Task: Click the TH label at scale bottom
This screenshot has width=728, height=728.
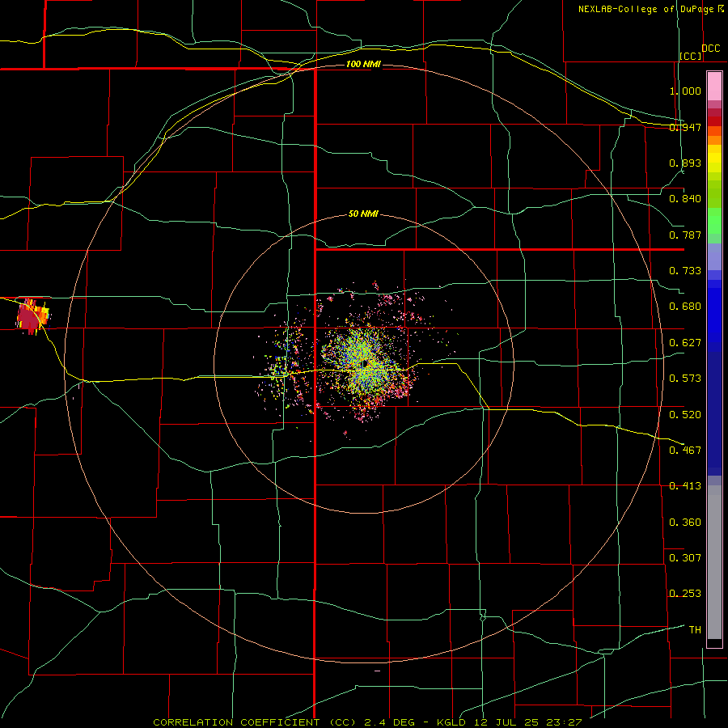Action: point(695,630)
